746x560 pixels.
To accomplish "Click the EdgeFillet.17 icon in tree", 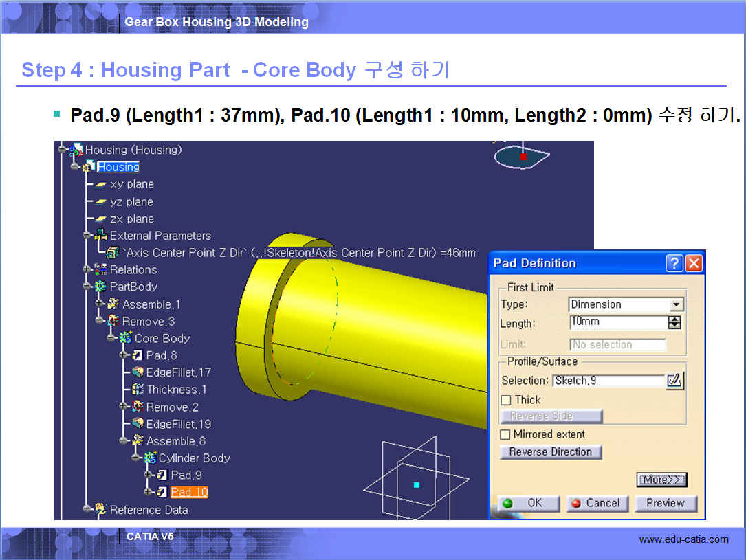I will [138, 372].
